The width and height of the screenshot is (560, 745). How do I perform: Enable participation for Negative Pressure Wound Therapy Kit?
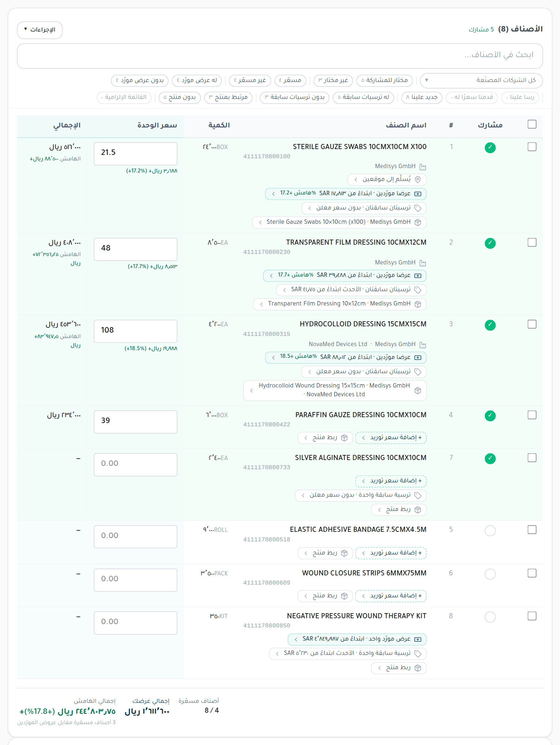[x=490, y=617]
